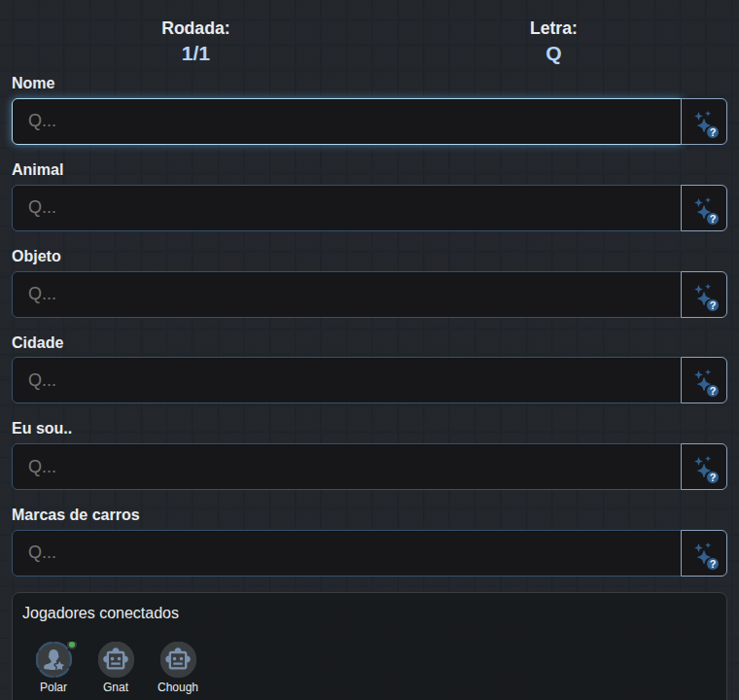
Task: Use the hint icon for Marcas de carros
Action: (704, 553)
